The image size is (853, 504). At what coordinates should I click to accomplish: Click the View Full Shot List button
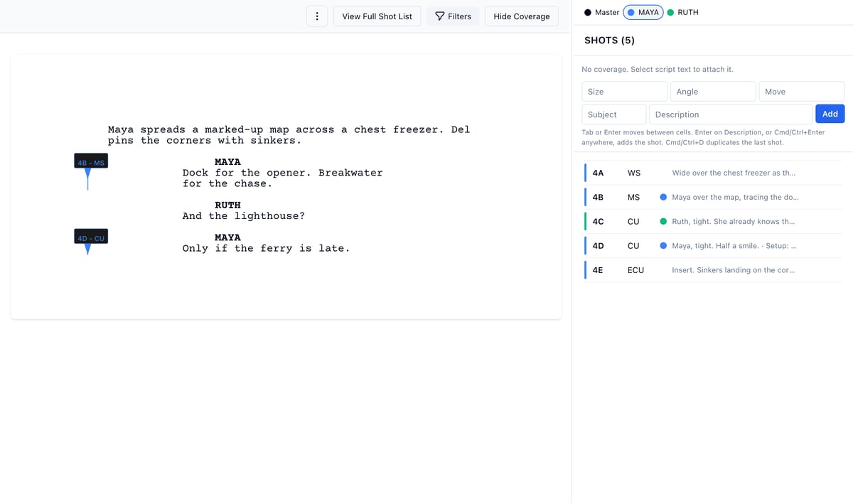(377, 16)
